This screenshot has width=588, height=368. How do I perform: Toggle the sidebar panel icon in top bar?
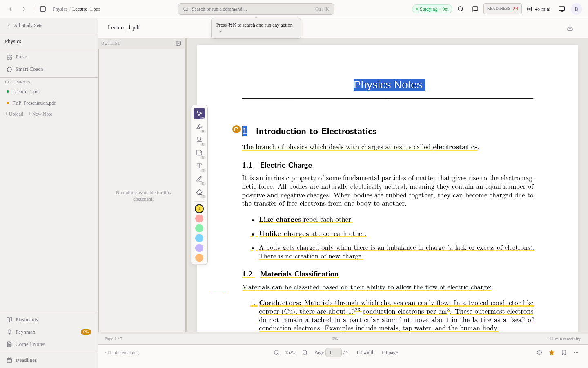coord(43,9)
